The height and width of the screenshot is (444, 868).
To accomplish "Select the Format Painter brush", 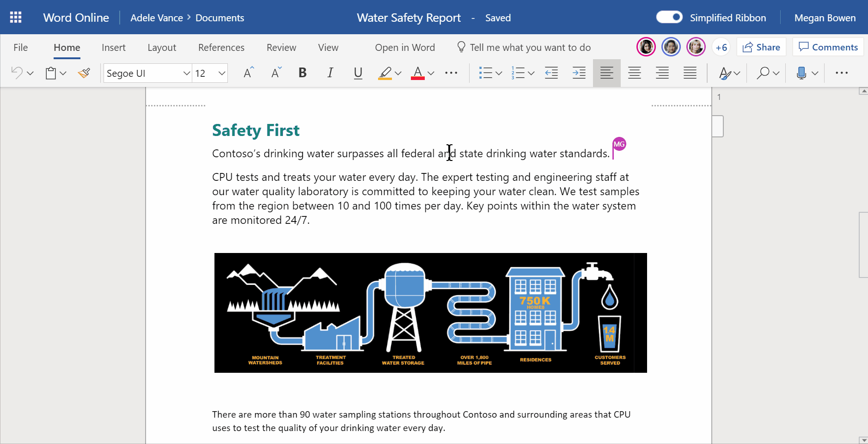I will (x=84, y=73).
